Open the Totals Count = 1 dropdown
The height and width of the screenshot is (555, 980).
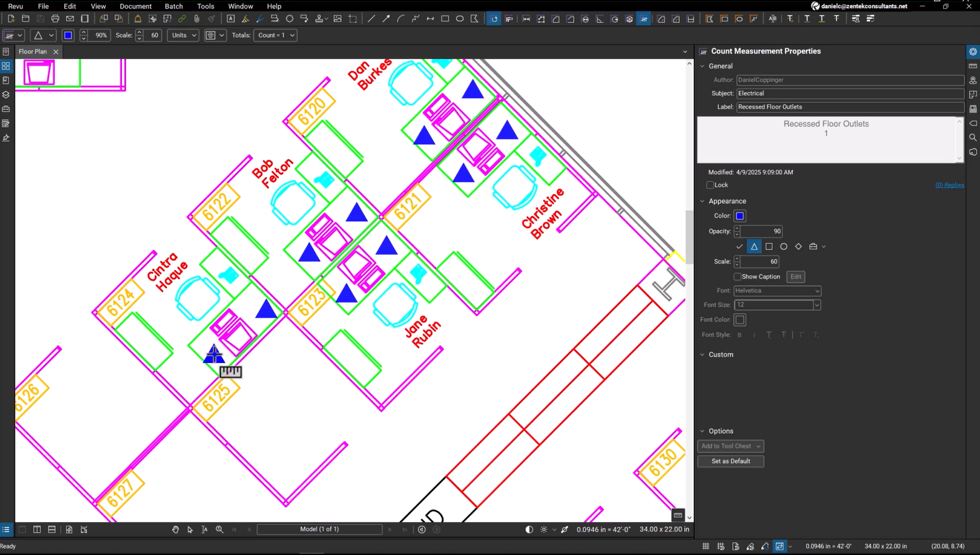(275, 35)
